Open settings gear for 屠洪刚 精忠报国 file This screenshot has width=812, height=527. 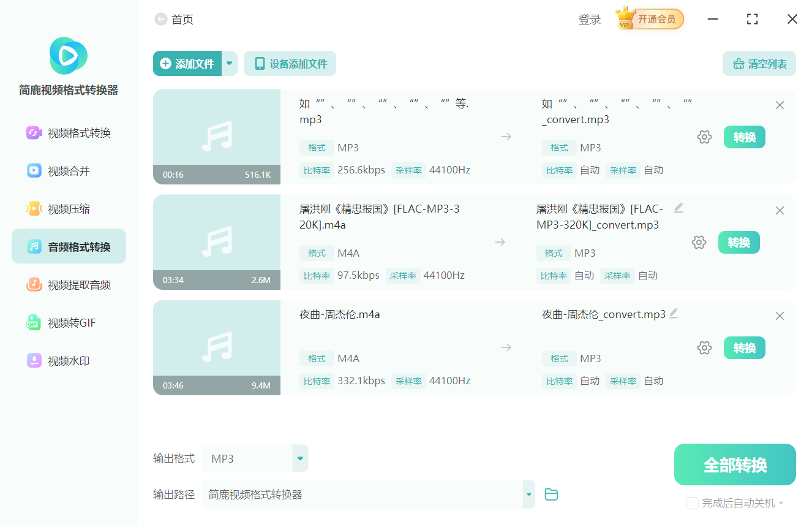tap(699, 243)
